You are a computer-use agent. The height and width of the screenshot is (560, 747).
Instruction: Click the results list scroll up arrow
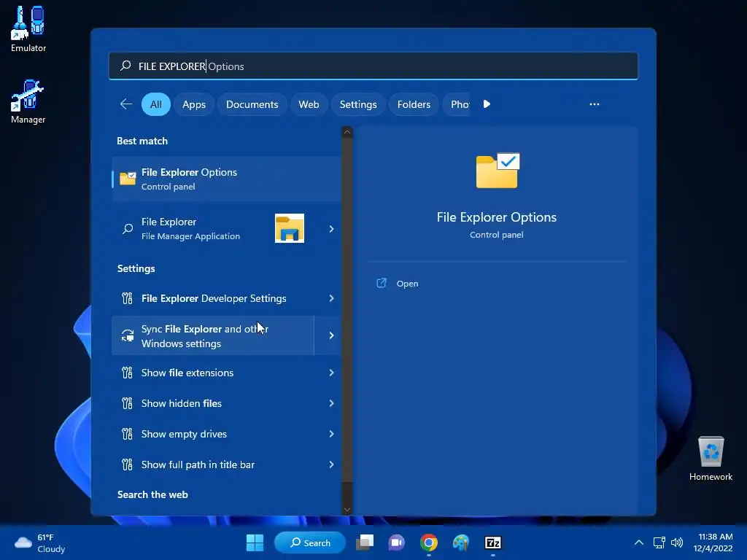coord(347,132)
